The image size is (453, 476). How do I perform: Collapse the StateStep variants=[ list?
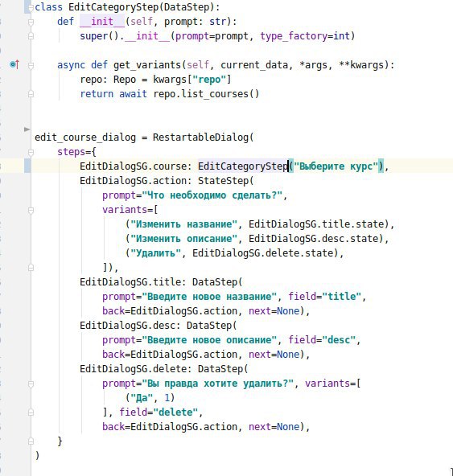(31, 210)
